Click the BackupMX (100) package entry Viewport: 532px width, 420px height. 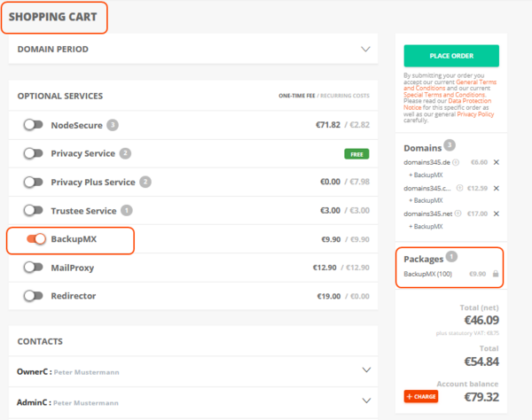(x=427, y=274)
